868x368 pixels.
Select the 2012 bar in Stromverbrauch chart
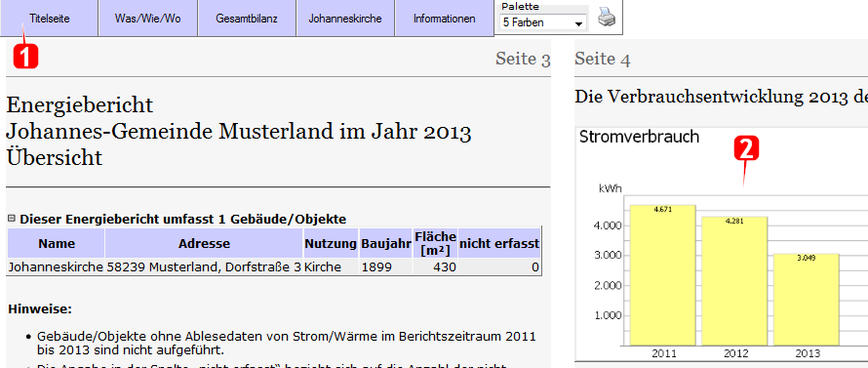[734, 280]
